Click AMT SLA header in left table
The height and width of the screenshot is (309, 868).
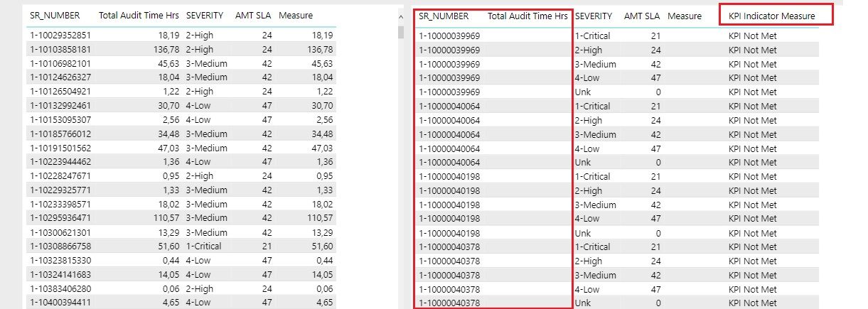pos(254,15)
